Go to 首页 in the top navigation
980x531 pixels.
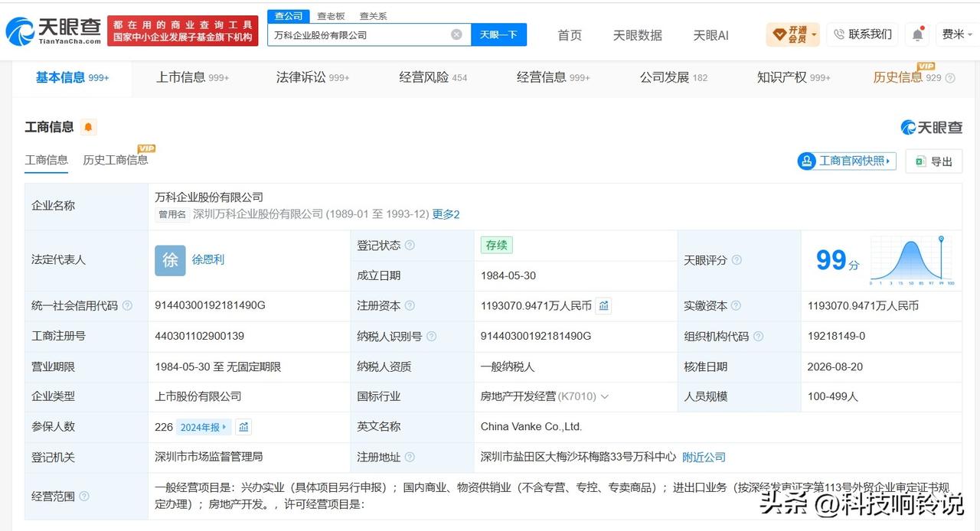pyautogui.click(x=570, y=35)
